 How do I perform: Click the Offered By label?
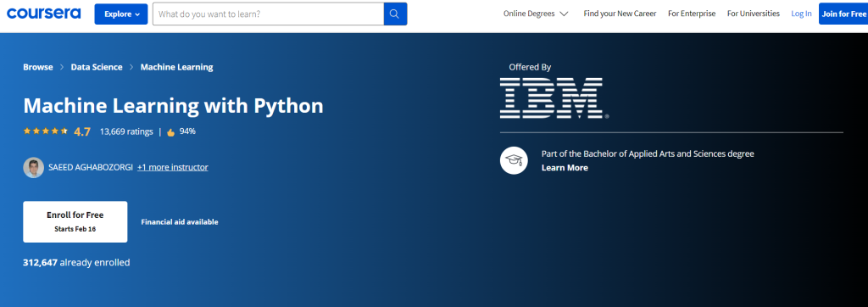[530, 67]
